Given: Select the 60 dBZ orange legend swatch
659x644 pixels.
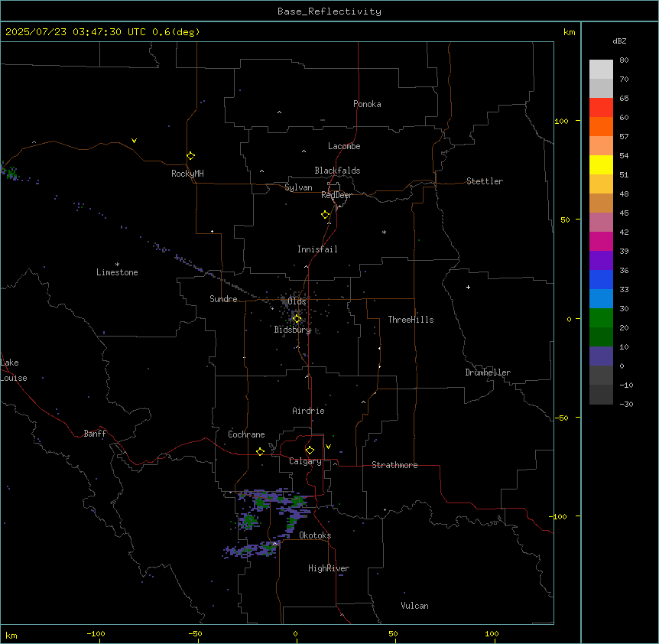Looking at the screenshot, I should coord(601,126).
